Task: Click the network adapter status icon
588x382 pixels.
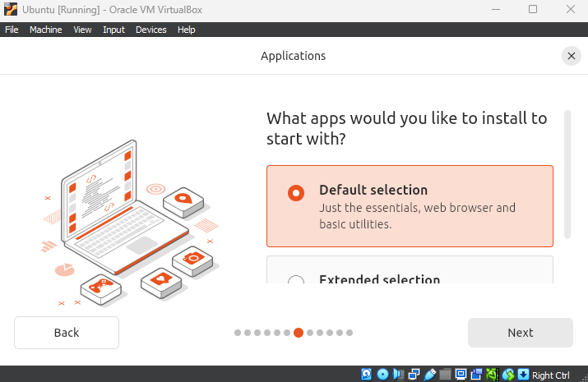Action: click(x=414, y=375)
